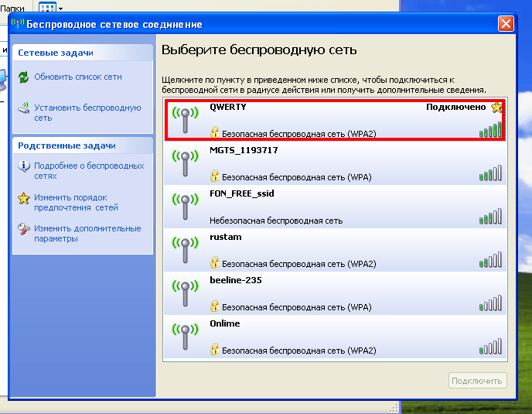
Task: Click Изменить дополнительные параметры link
Action: 87,234
